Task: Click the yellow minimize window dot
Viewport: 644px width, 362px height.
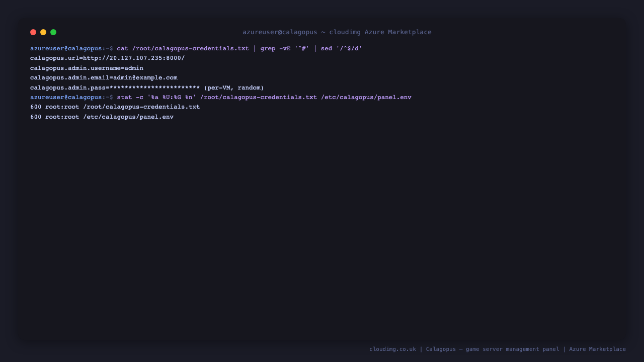Action: point(43,32)
